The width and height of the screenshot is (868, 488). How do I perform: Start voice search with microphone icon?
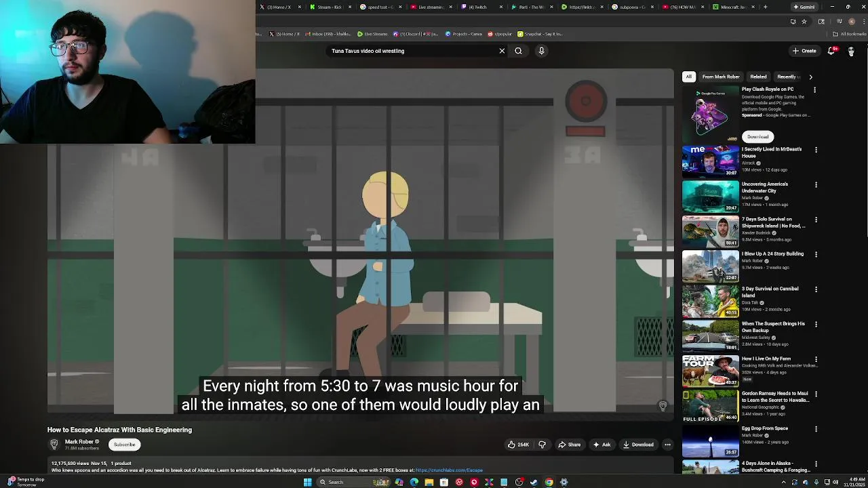click(541, 51)
